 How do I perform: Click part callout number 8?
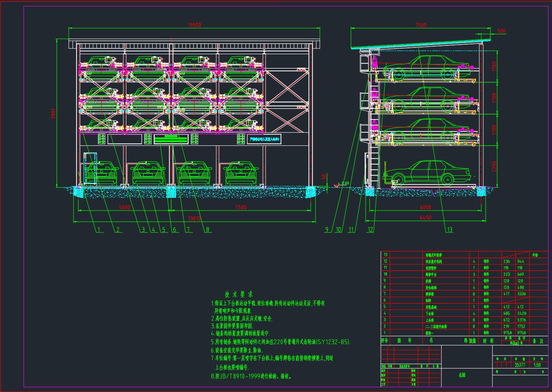[x=207, y=229]
